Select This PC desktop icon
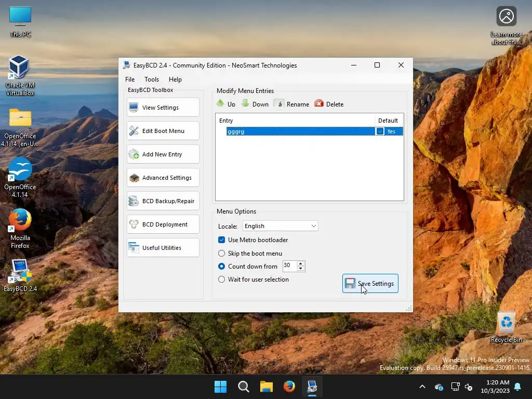The width and height of the screenshot is (532, 399). click(x=20, y=22)
